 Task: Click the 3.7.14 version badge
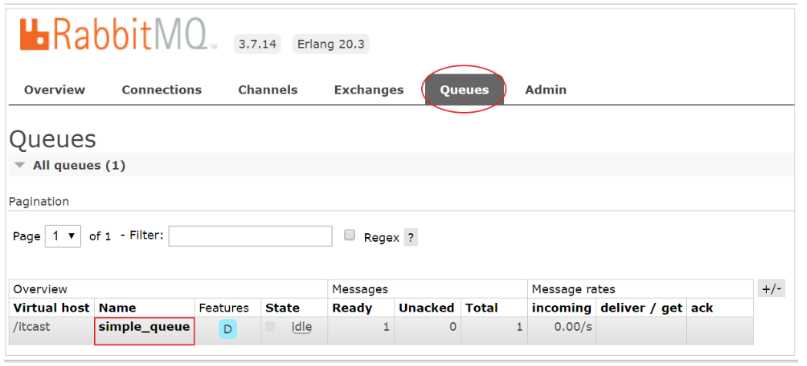pyautogui.click(x=257, y=44)
